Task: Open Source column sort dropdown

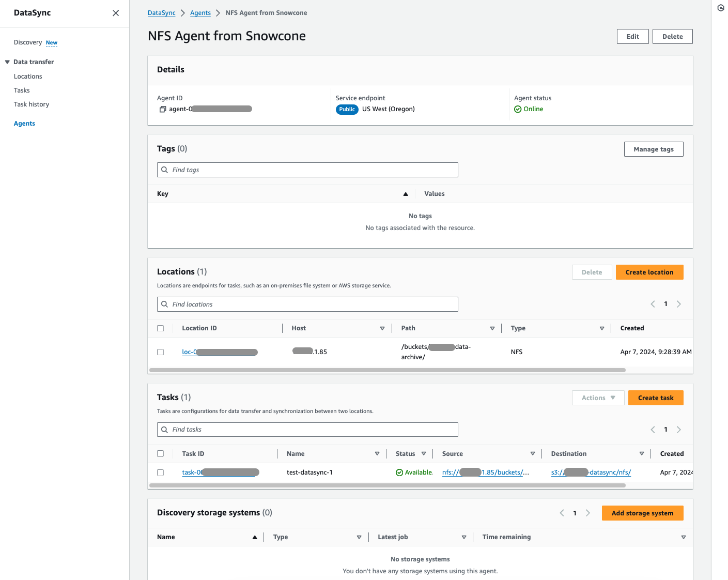Action: (533, 454)
